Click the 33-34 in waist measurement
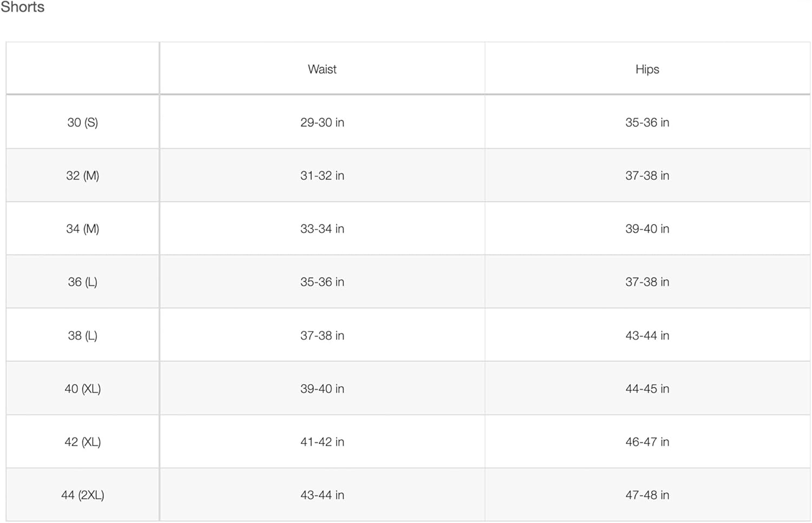 322,229
